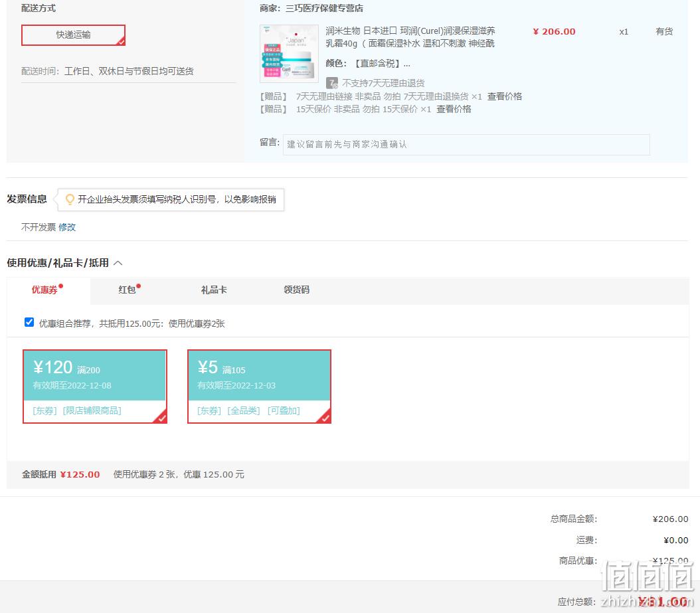Screen dimensions: 700x613
Task: Focus the 留言 message input field
Action: coord(466,145)
